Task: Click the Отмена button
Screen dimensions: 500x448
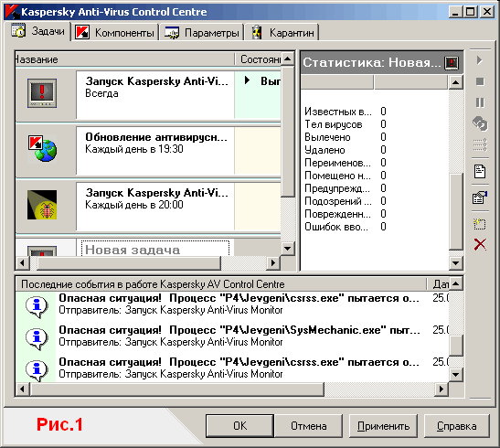Action: point(308,426)
